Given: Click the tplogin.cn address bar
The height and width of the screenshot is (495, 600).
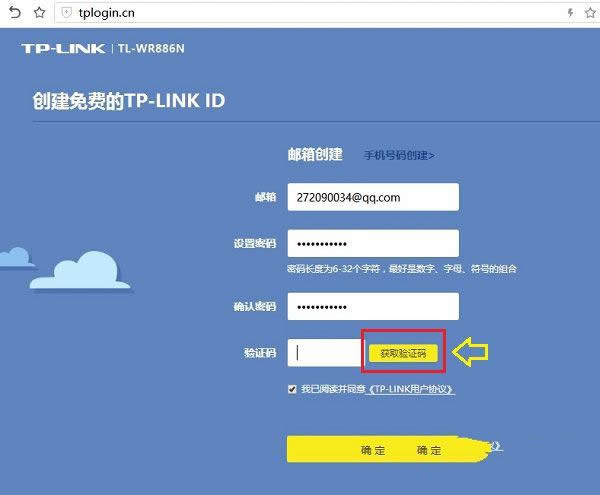Looking at the screenshot, I should tap(300, 13).
